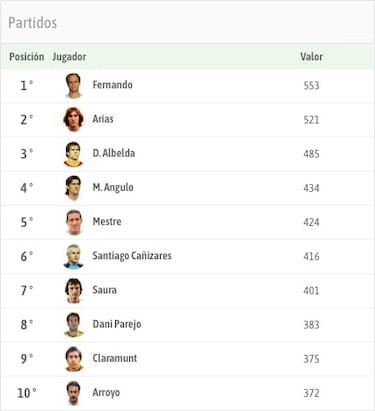The width and height of the screenshot is (375, 411).
Task: Open Arroyo's avatar image
Action: coord(73,393)
